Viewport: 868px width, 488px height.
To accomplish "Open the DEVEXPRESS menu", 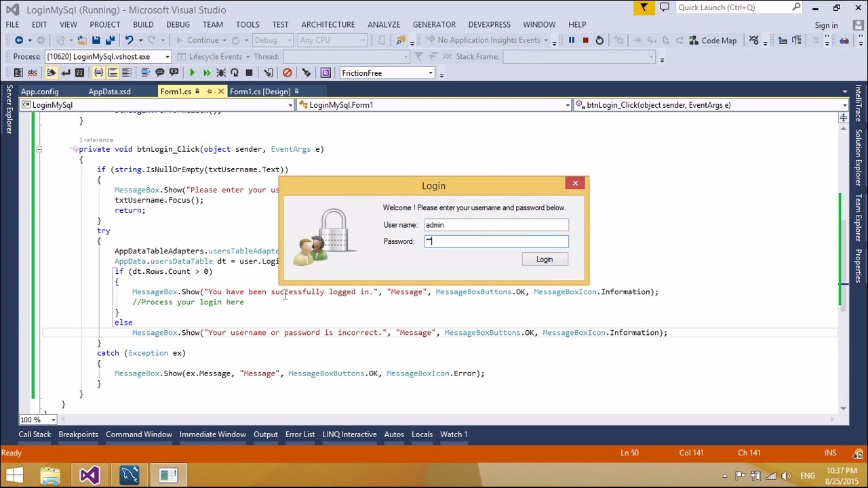I will pos(489,24).
